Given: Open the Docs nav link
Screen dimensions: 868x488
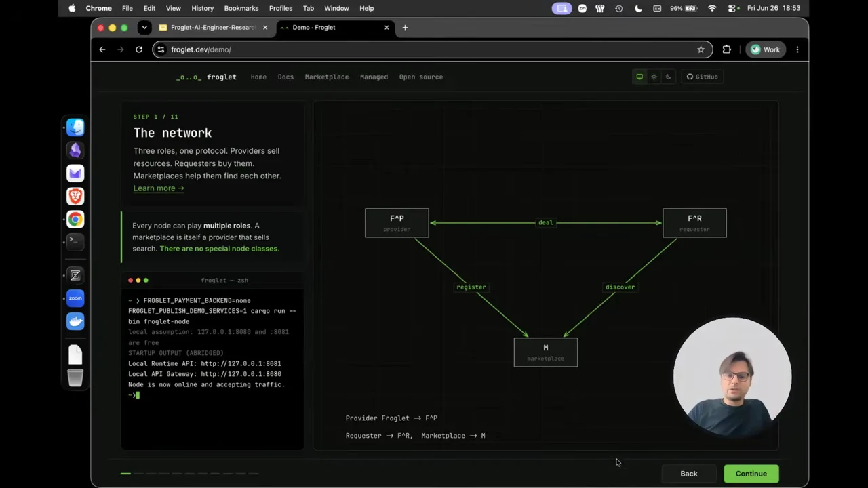Looking at the screenshot, I should tap(285, 77).
